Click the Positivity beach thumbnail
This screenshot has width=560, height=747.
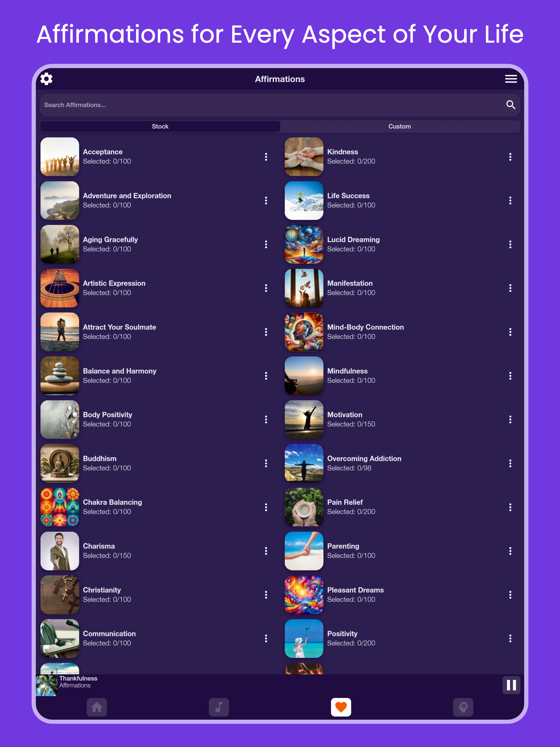coord(304,638)
